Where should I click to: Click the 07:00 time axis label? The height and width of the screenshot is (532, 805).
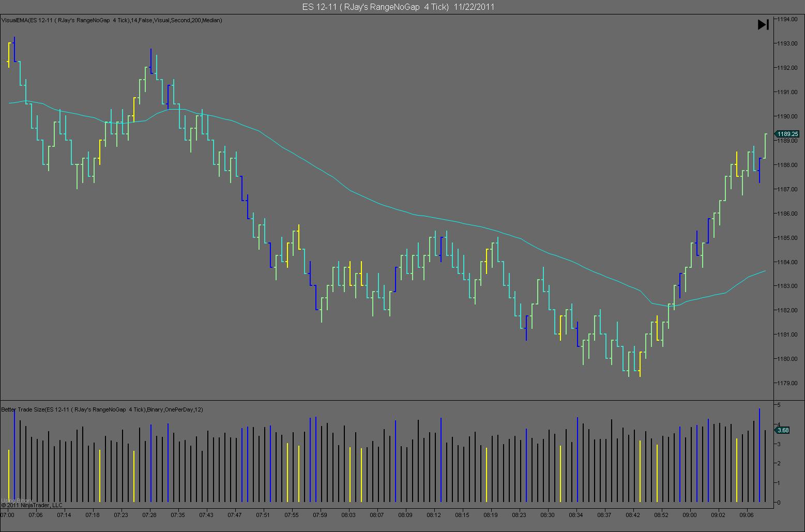pyautogui.click(x=8, y=515)
